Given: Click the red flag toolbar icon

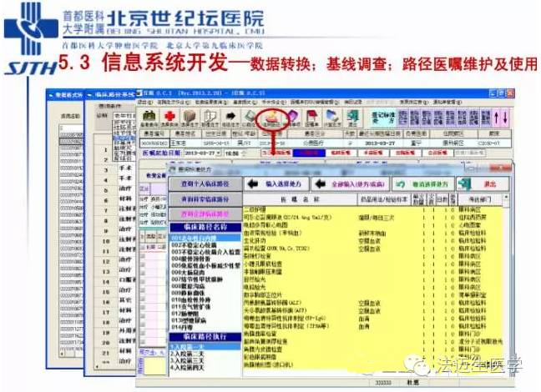Looking at the screenshot, I should click(x=312, y=118).
